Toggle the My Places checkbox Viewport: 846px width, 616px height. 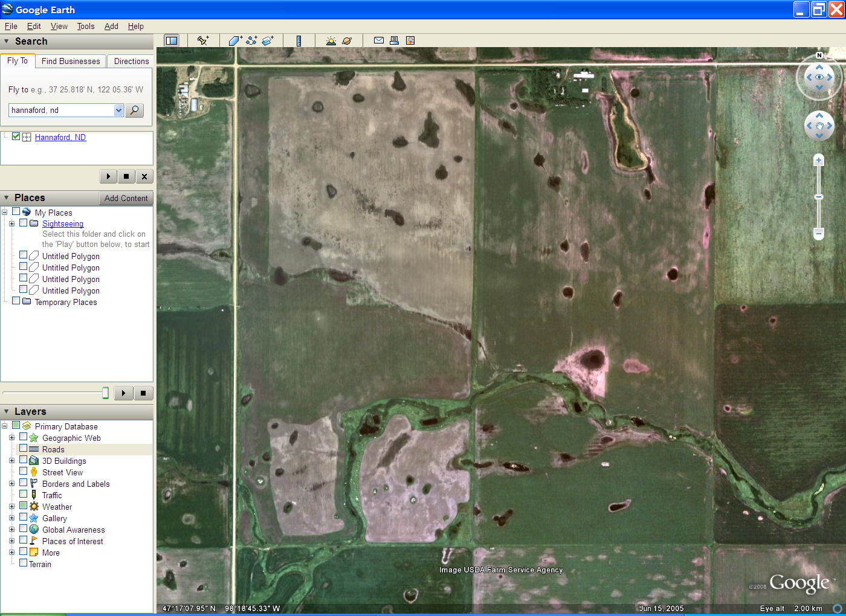pyautogui.click(x=16, y=211)
